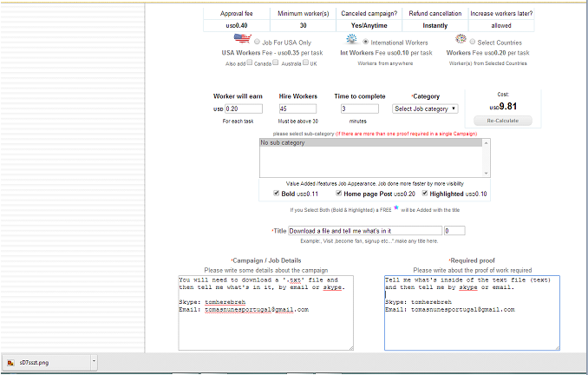Viewport: 588px width, 375px height.
Task: Click the International Workers globe icon
Action: tap(352, 39)
